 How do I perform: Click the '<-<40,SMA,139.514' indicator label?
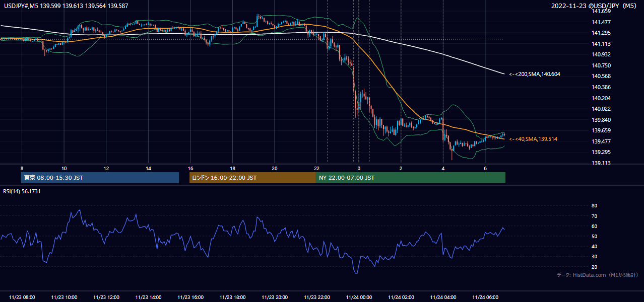(x=533, y=139)
